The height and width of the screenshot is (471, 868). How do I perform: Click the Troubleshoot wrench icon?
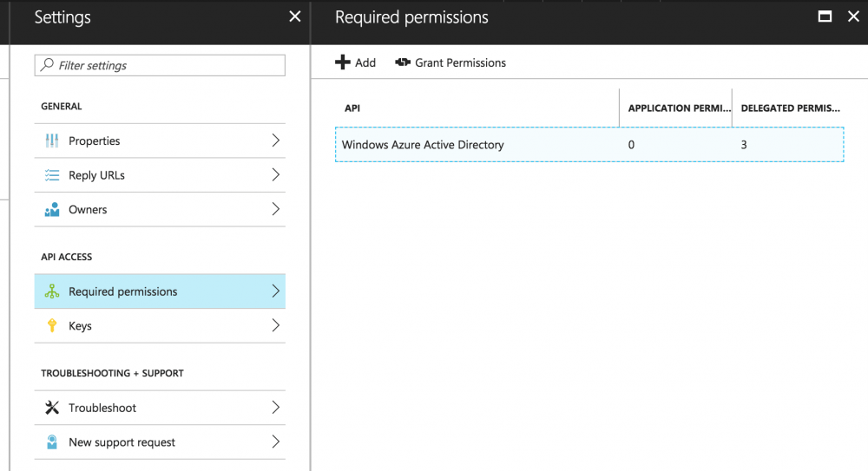(x=52, y=408)
